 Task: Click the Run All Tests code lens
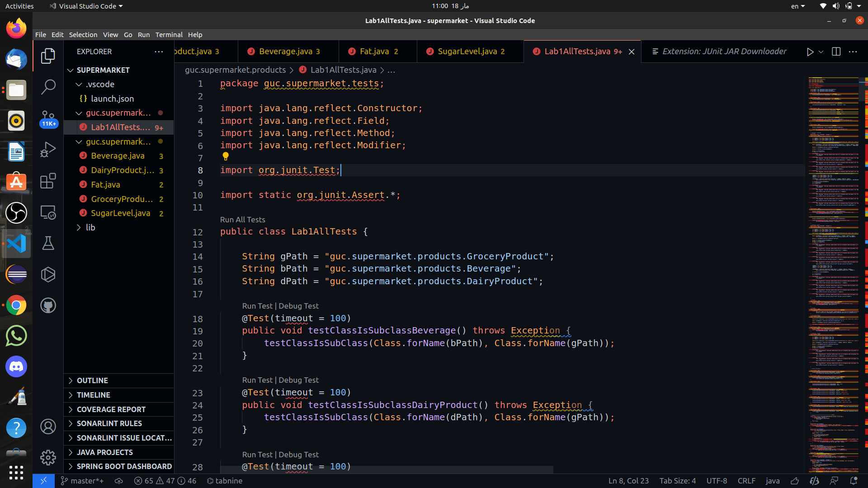[243, 220]
